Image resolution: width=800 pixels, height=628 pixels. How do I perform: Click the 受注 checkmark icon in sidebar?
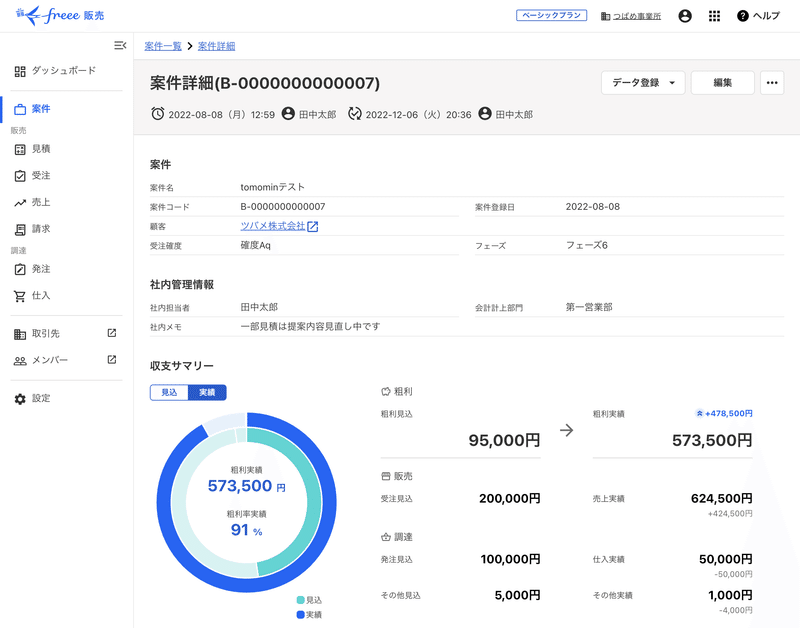click(20, 176)
